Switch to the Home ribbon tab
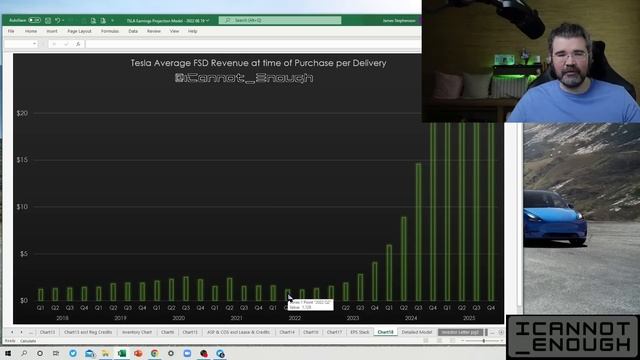Image resolution: width=640 pixels, height=360 pixels. (31, 31)
